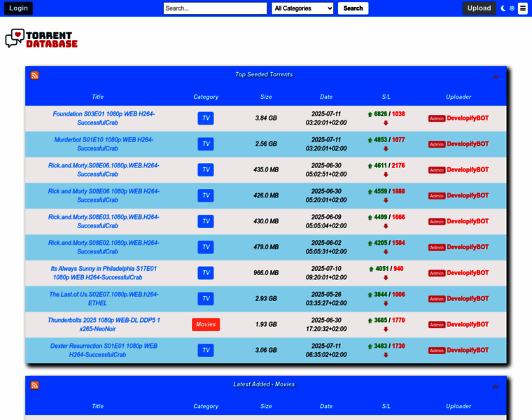Click green seeders arrow in The.Last.of.Us row
This screenshot has height=420, width=532.
370,295
